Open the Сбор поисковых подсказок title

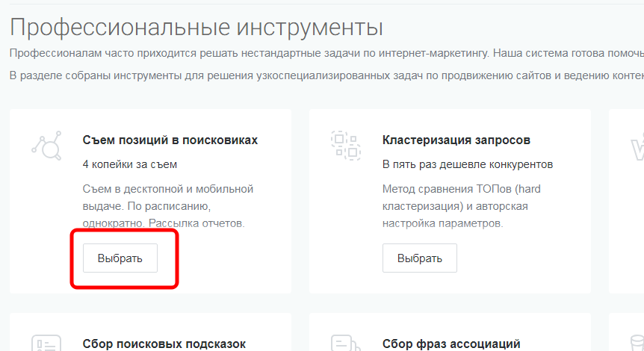[x=164, y=344]
